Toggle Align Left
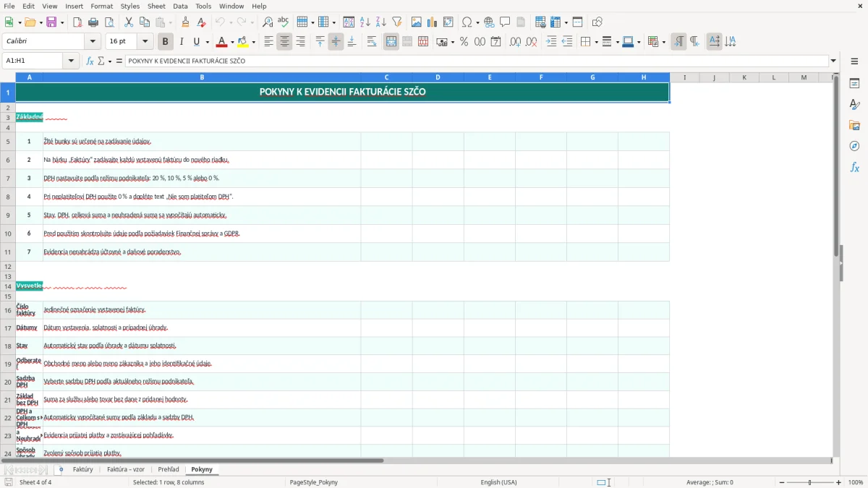Viewport: 868px width, 488px height. [x=268, y=42]
